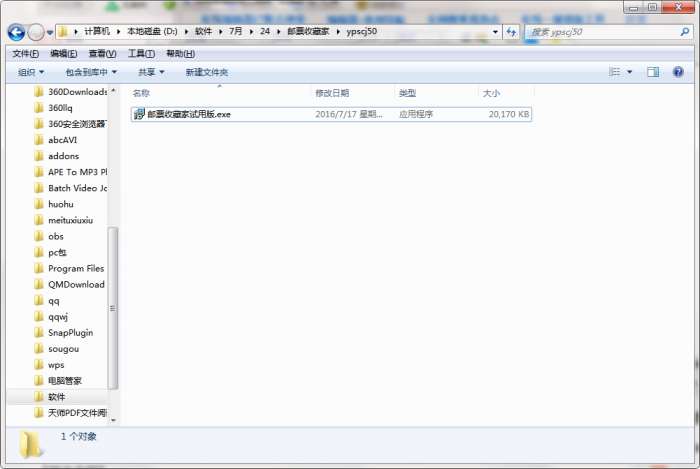
Task: Click the 应用程序 type cell
Action: (x=416, y=114)
